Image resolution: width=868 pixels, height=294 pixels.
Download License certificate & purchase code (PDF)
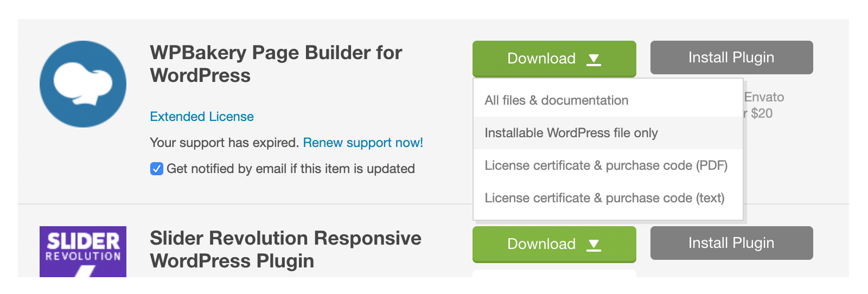click(x=605, y=165)
